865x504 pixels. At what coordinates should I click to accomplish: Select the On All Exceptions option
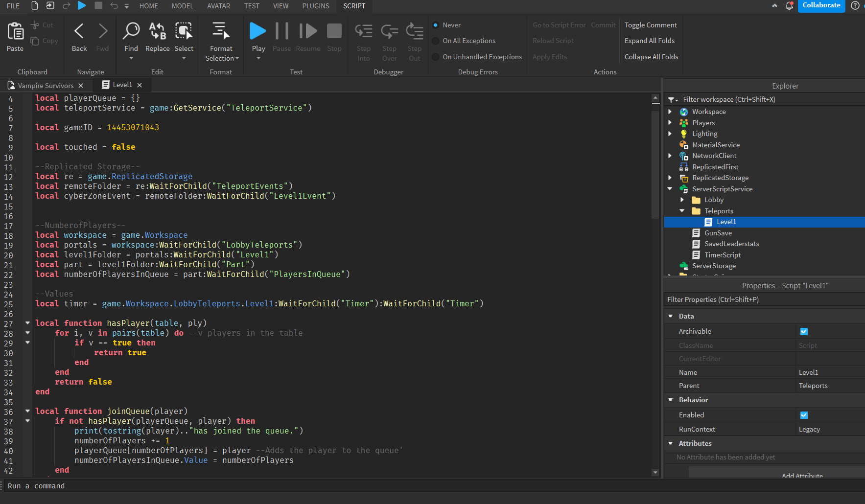pyautogui.click(x=435, y=41)
